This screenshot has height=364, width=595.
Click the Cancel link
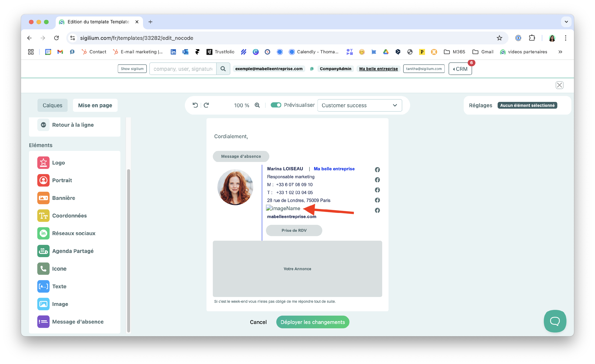(x=258, y=322)
